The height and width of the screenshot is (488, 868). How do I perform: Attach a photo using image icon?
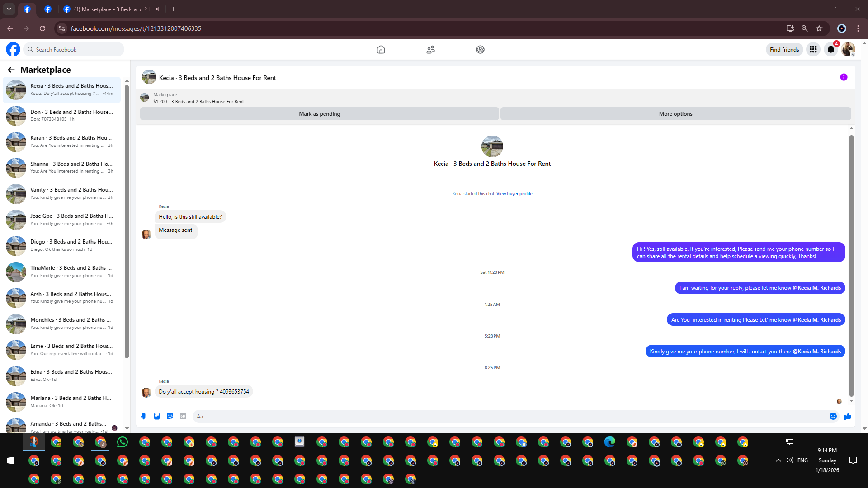(x=157, y=416)
